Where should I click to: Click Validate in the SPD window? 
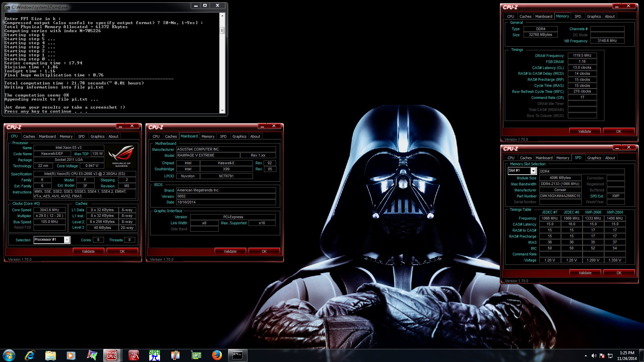point(585,273)
